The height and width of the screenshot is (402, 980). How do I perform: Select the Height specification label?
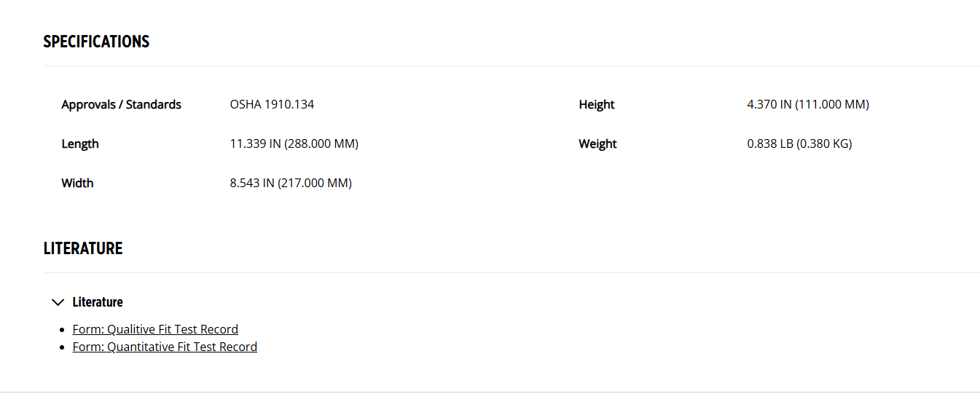pos(597,105)
